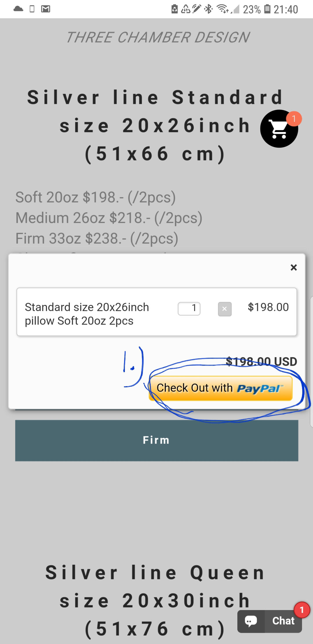Click the $198.00 USD total text
This screenshot has height=644, width=313.
pos(261,361)
